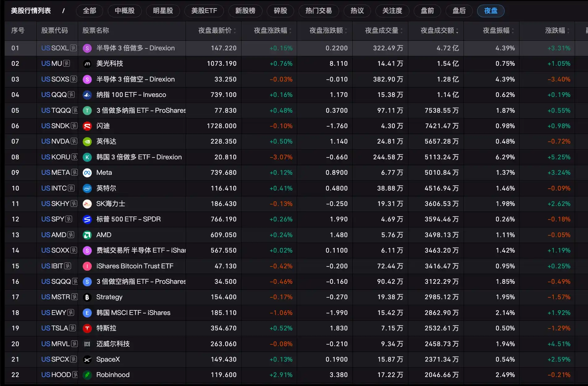
Task: Open the US MSTR stock code link
Action: pos(56,297)
